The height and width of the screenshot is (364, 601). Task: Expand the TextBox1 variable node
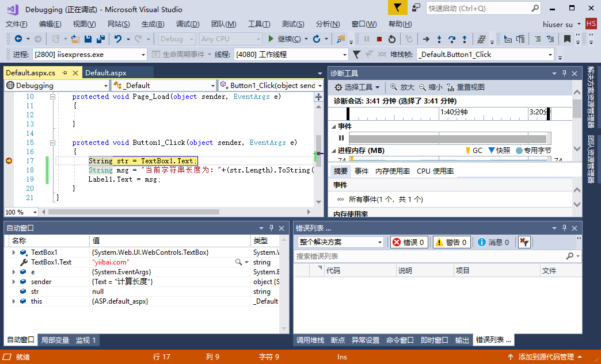point(14,252)
